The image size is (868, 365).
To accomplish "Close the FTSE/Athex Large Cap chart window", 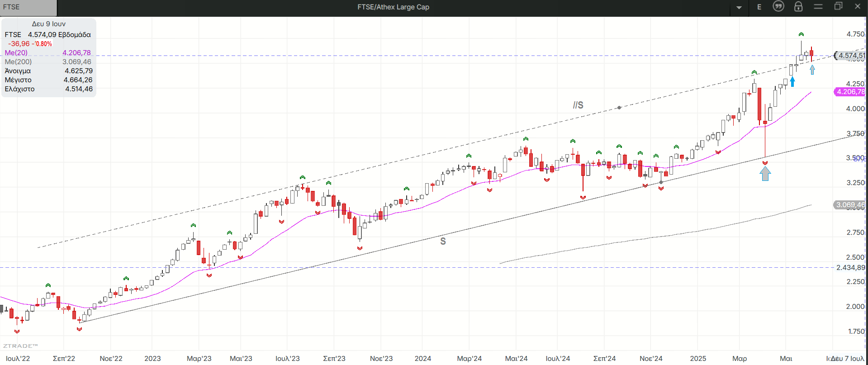I will pos(858,6).
